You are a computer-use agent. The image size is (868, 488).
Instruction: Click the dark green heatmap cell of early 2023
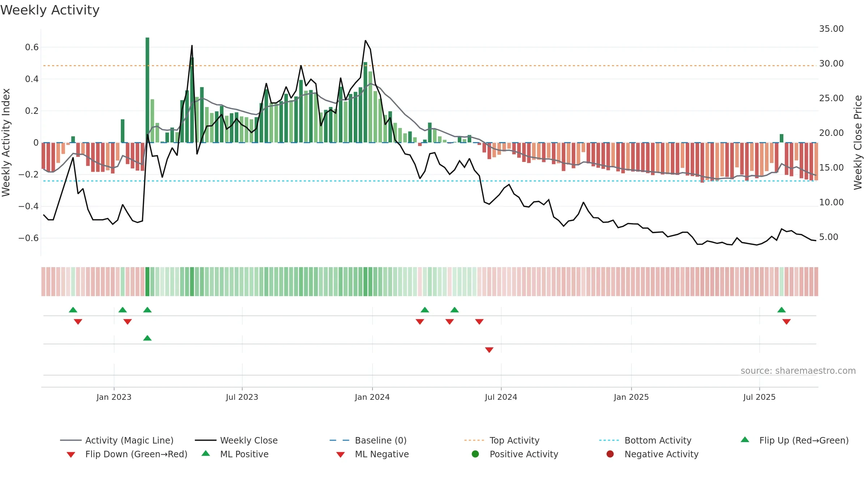(147, 282)
